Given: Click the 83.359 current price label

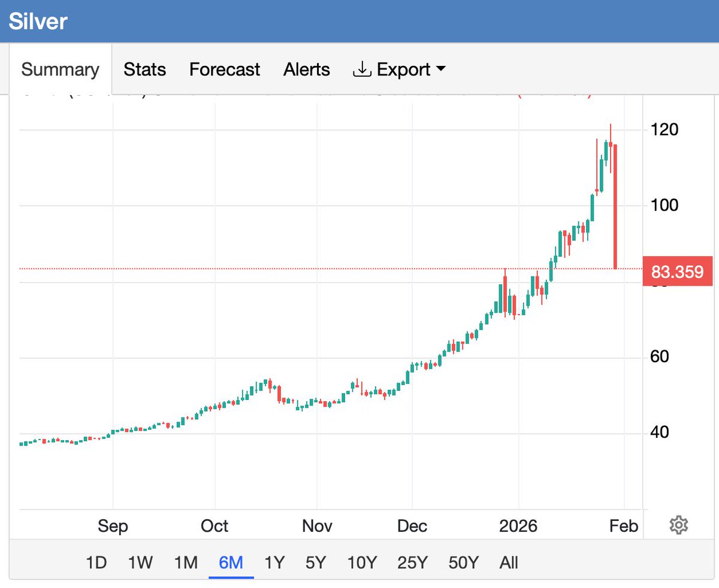Looking at the screenshot, I should click(678, 271).
